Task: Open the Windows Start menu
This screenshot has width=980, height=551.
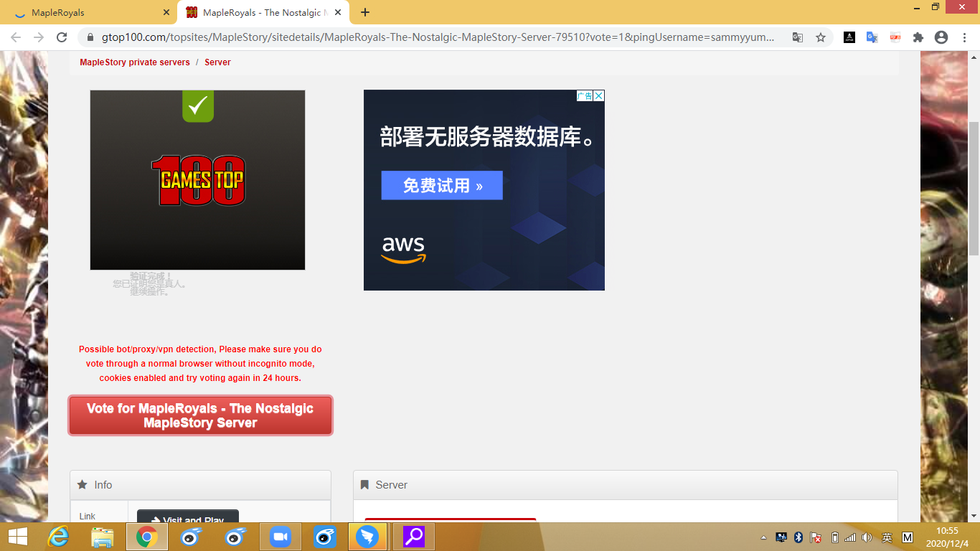Action: [18, 537]
